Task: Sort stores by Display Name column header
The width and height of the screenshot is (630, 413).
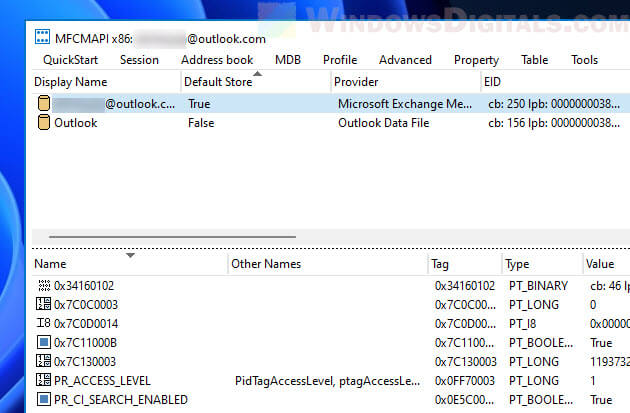Action: (x=106, y=82)
